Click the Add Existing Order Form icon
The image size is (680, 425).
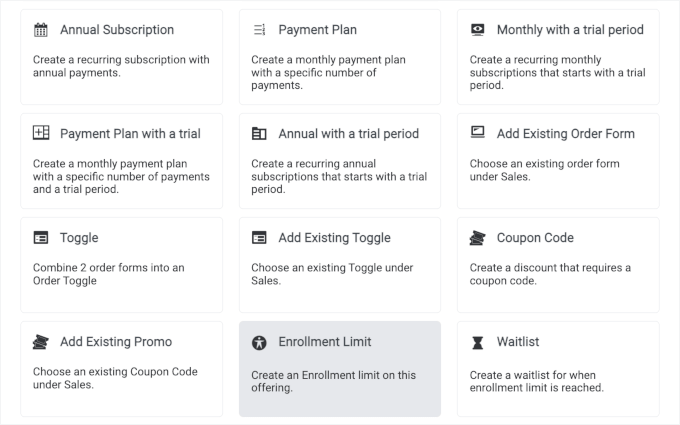(477, 133)
